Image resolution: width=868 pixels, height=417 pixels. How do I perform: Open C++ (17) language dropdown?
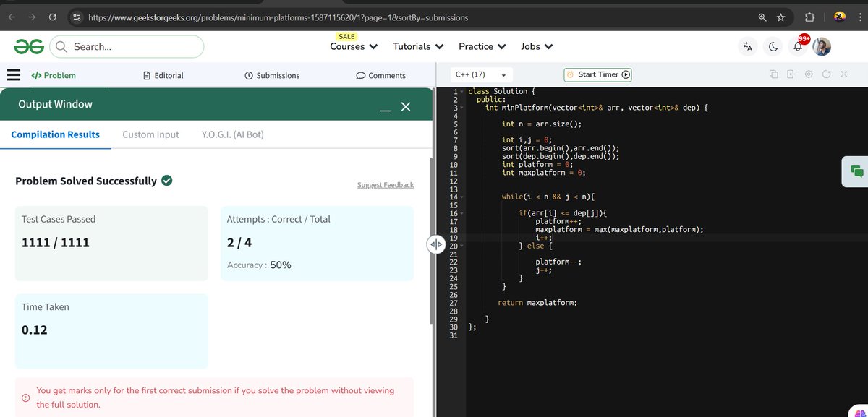click(x=481, y=74)
